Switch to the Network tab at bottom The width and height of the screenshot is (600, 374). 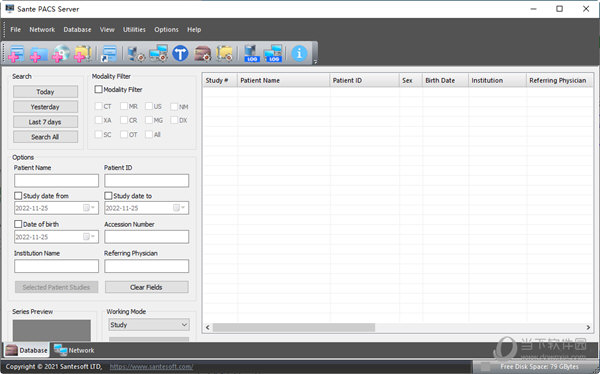(74, 350)
